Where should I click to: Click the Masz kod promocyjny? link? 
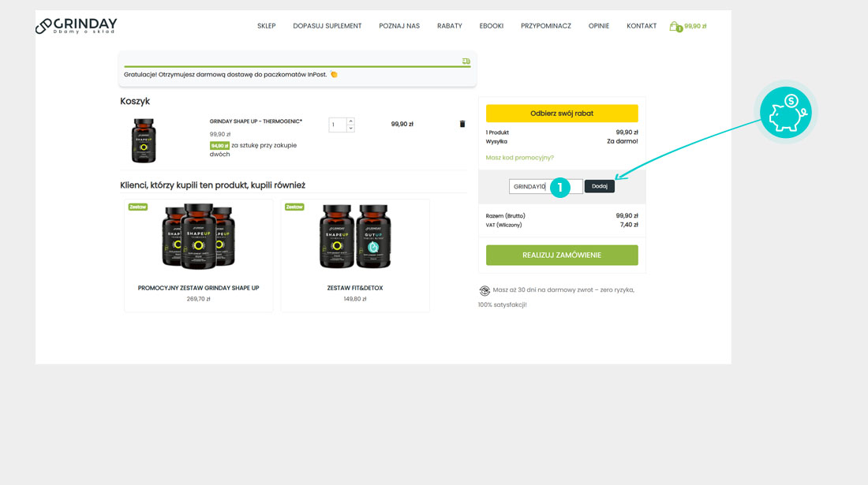(x=520, y=158)
